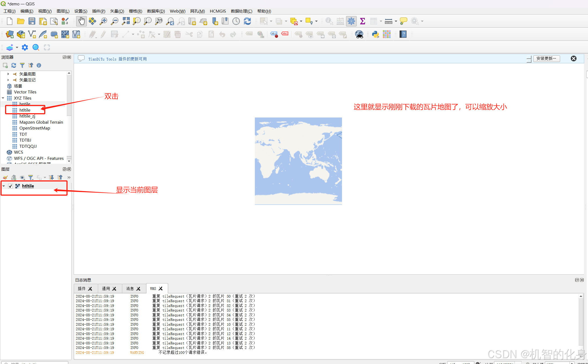
Task: Select the Pan Map hand tool
Action: coord(81,21)
